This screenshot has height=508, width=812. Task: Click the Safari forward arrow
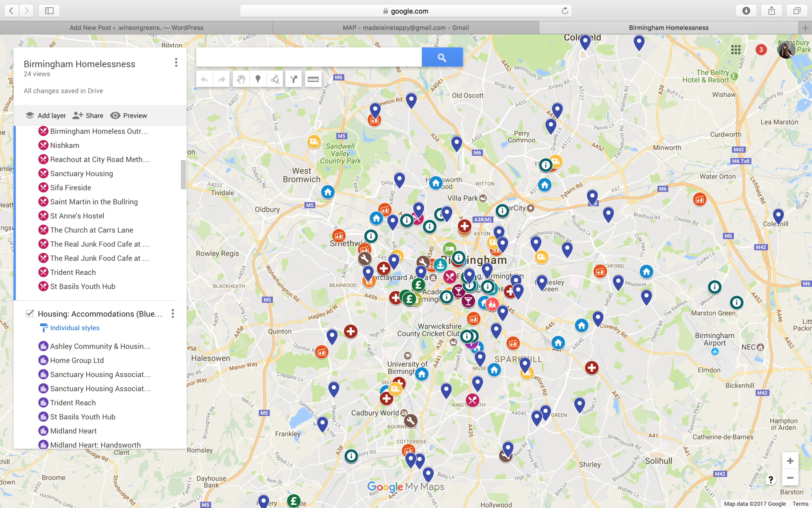tap(27, 11)
